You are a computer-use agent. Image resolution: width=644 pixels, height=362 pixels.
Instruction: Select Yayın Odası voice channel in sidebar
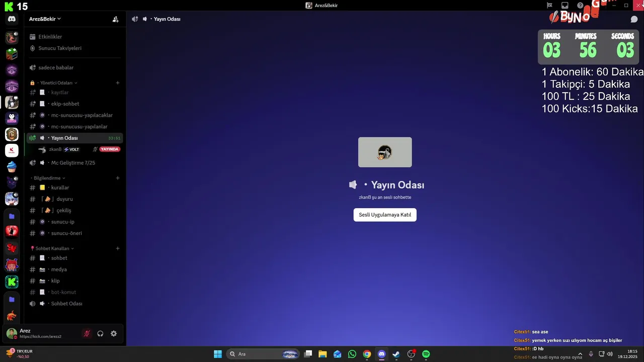pyautogui.click(x=74, y=138)
